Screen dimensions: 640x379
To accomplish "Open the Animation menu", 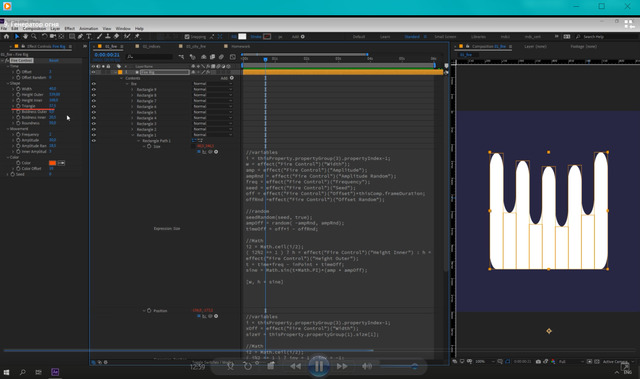I will [x=89, y=29].
